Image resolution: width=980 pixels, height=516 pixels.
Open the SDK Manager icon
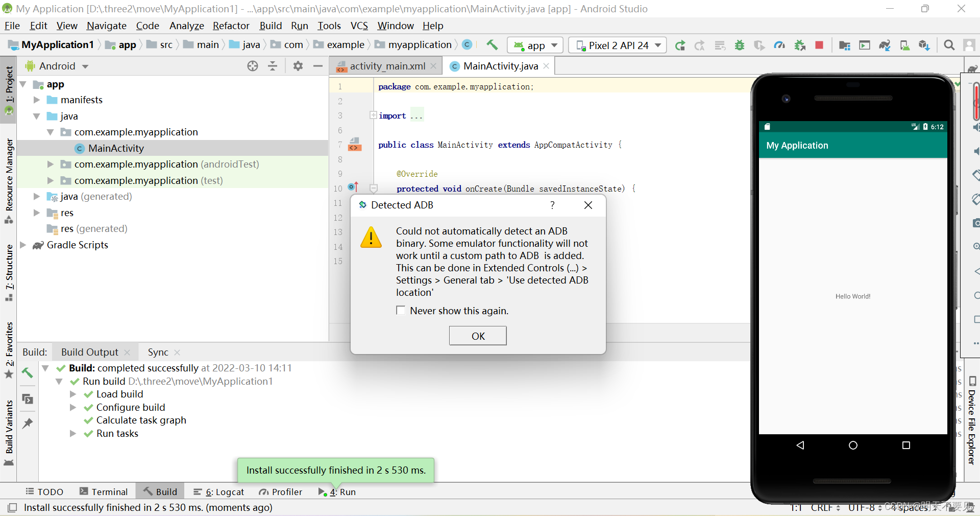(924, 45)
